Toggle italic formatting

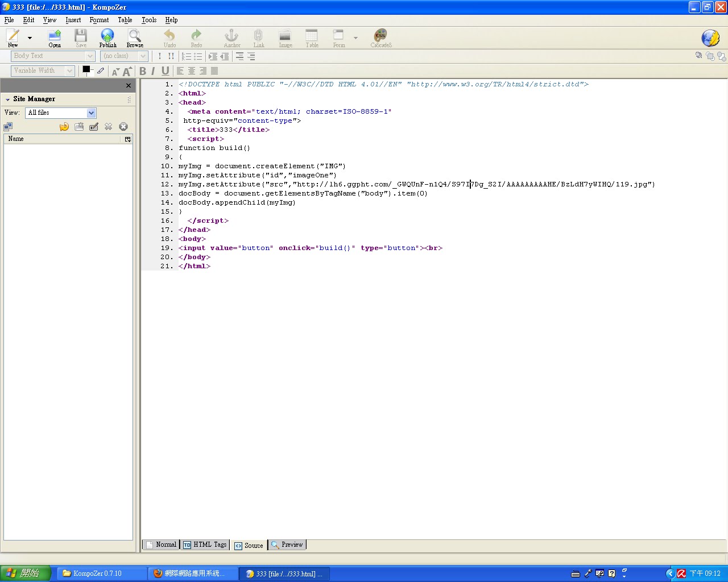(153, 71)
